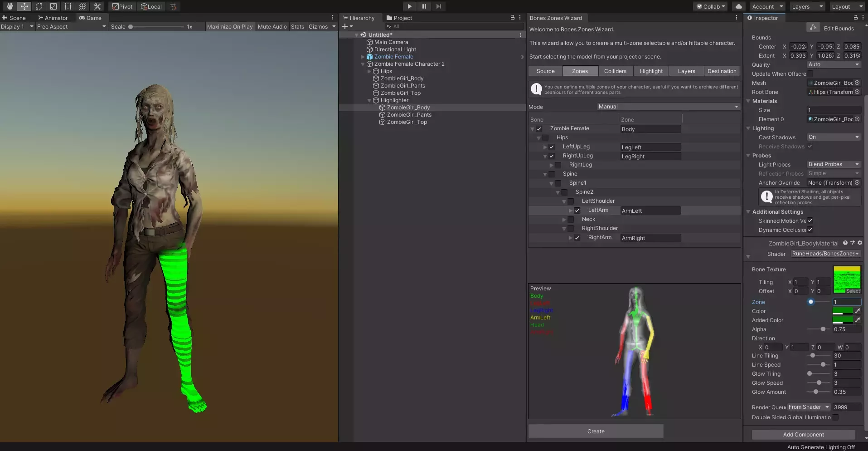
Task: Select the Scale tool
Action: tap(53, 6)
